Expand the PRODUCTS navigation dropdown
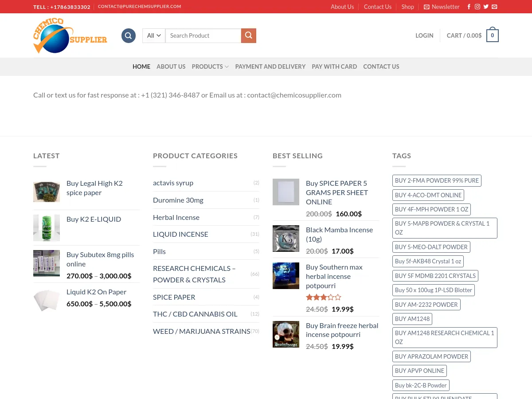The width and height of the screenshot is (532, 399). point(210,66)
